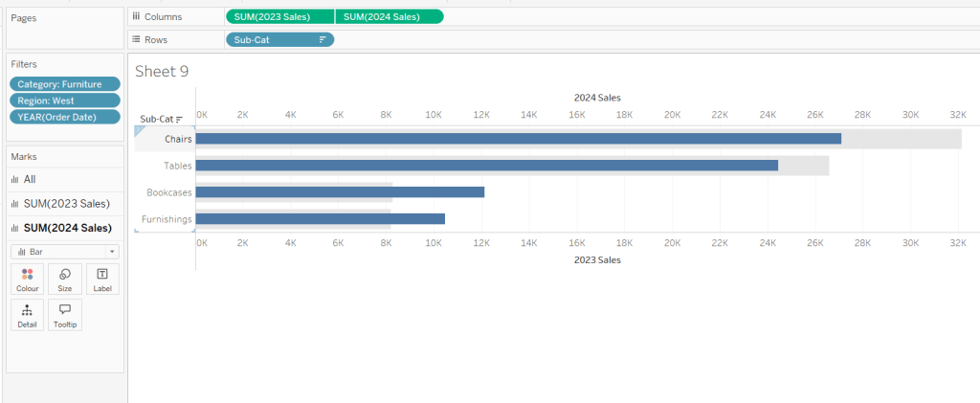This screenshot has width=980, height=403.
Task: Open the Bar mark type dropdown
Action: pyautogui.click(x=64, y=251)
